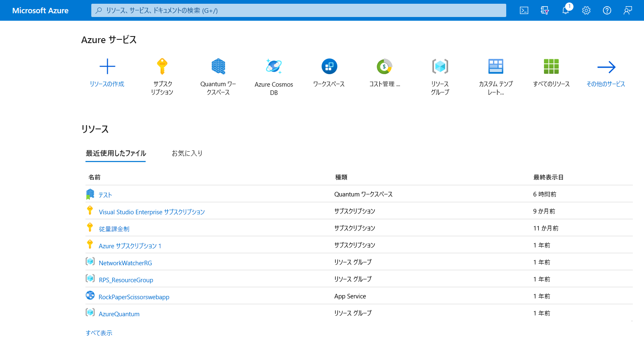Click the Quantum ワークスペース type cell for テスト
This screenshot has height=344, width=644.
point(363,194)
